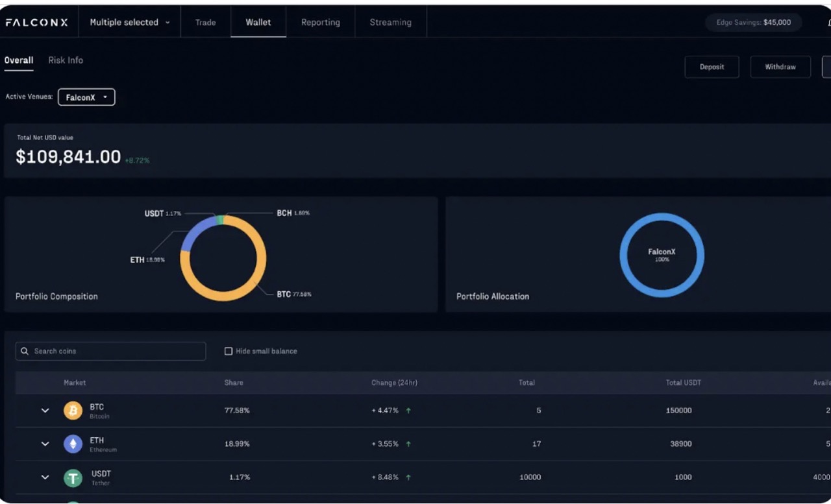Viewport: 831px width, 504px height.
Task: Click the green up arrow beside USDT change
Action: tap(408, 477)
